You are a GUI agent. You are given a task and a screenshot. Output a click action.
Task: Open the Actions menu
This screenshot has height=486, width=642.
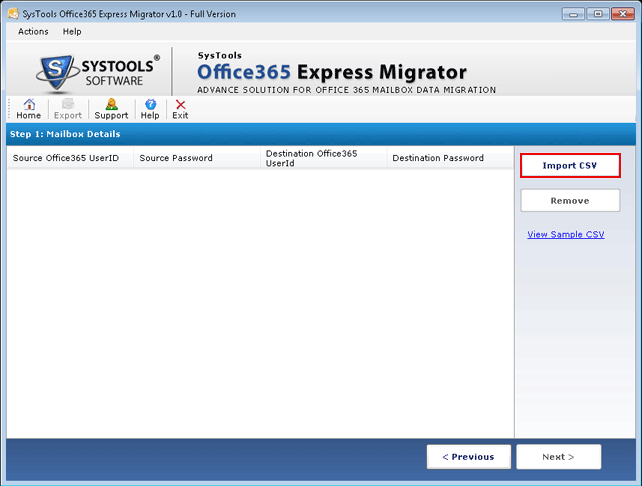(x=33, y=32)
